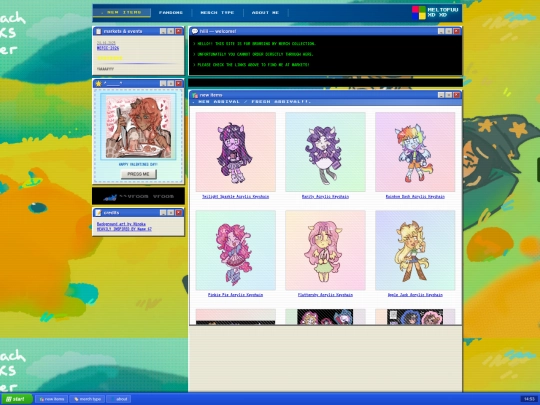This screenshot has height=405, width=540.
Task: Click the pencil note icon in credits titlebar
Action: (x=98, y=212)
